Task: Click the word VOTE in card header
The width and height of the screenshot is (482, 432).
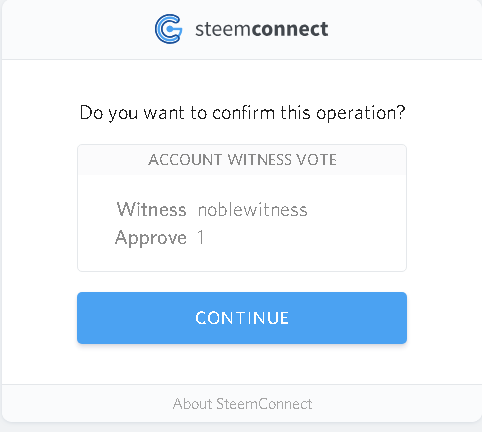Action: 317,160
